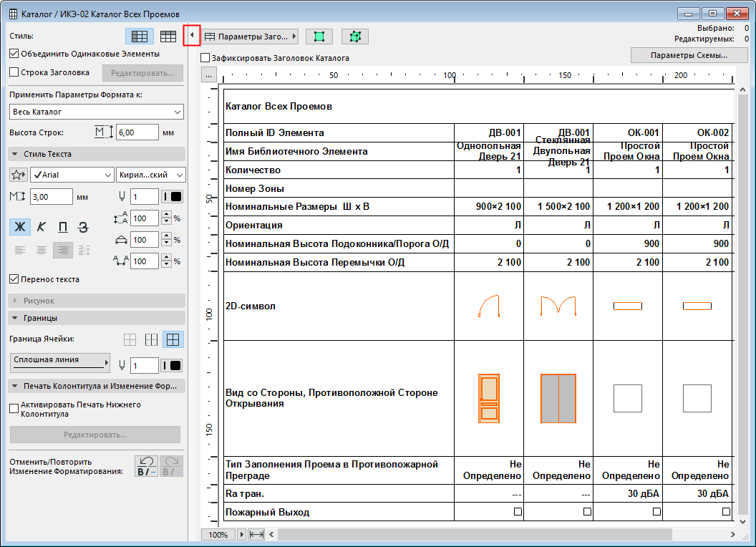Open the Сплошная линия line type menu
Image resolution: width=756 pixels, height=547 pixels.
[60, 363]
